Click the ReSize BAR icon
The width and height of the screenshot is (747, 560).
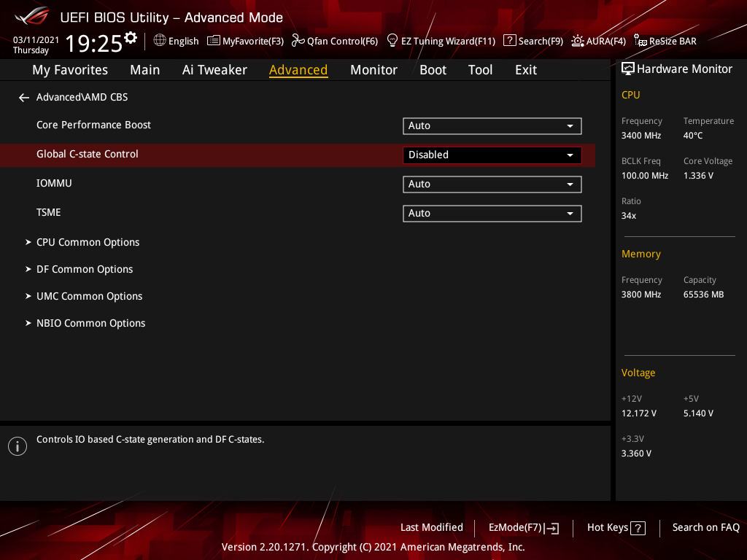click(640, 41)
